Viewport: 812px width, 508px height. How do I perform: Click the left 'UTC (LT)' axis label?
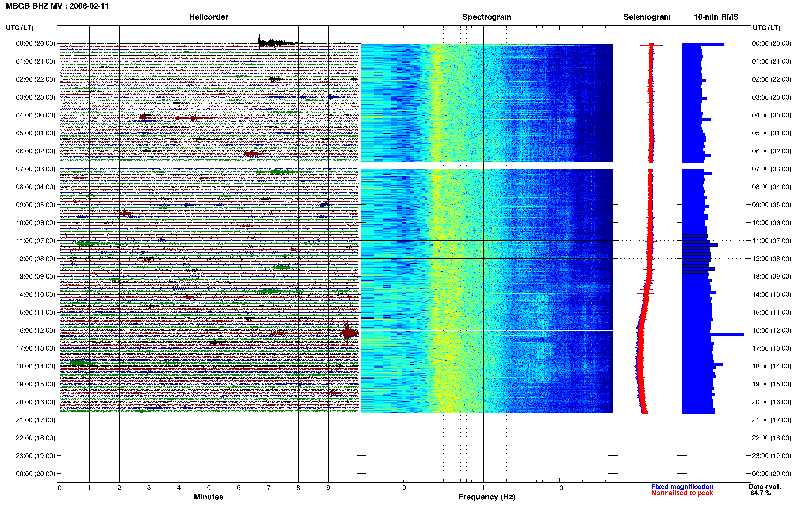pos(20,28)
